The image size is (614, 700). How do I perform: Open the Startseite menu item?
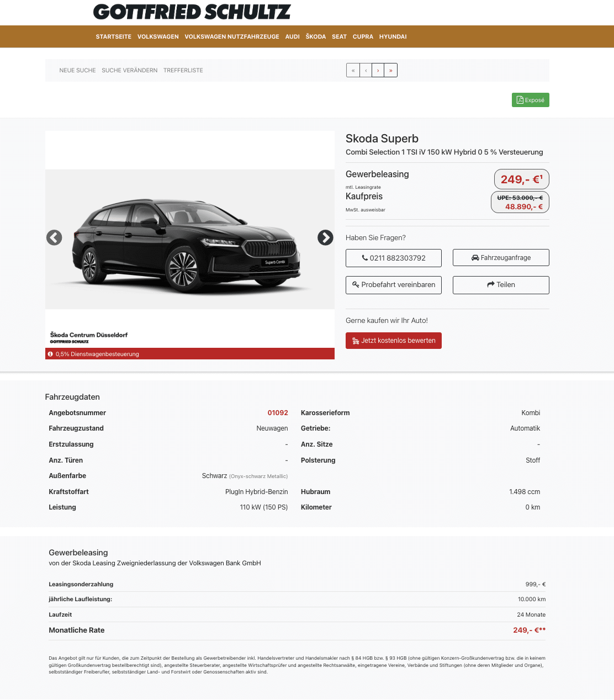coord(114,36)
